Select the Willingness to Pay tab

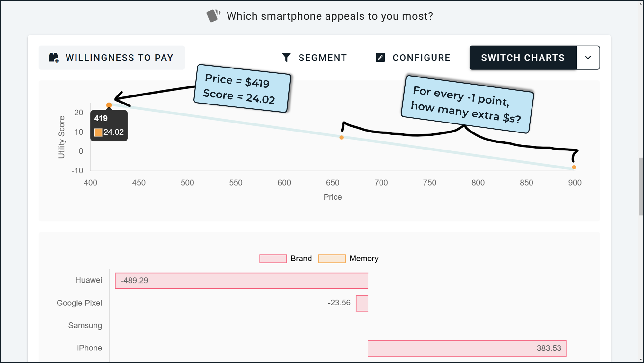119,58
